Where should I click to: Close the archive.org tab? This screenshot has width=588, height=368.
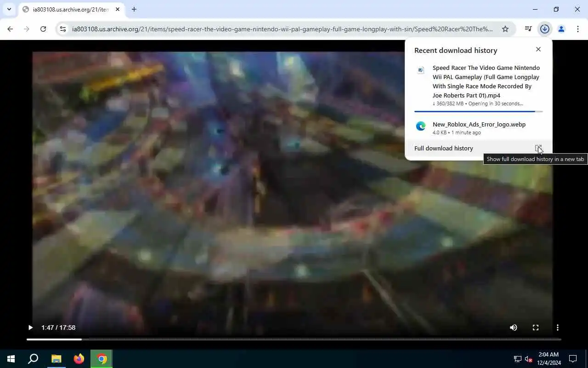pyautogui.click(x=118, y=9)
